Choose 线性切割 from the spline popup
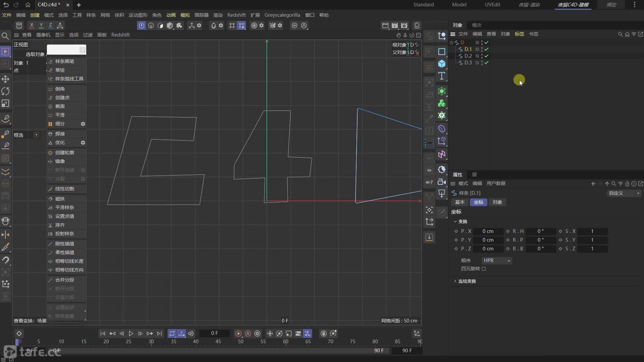Screen dimensions: 644x362 click(66, 189)
